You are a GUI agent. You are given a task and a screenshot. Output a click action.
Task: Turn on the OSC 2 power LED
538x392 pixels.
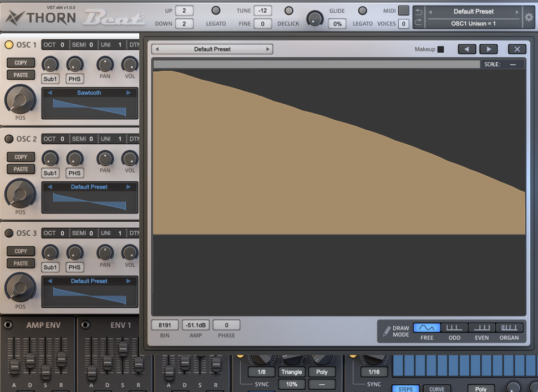(9, 139)
